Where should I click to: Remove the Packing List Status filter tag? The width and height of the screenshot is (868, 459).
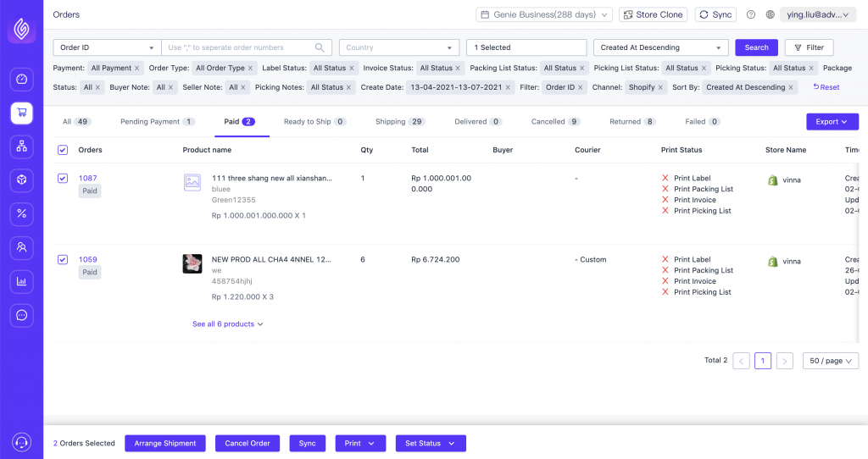[x=581, y=68]
